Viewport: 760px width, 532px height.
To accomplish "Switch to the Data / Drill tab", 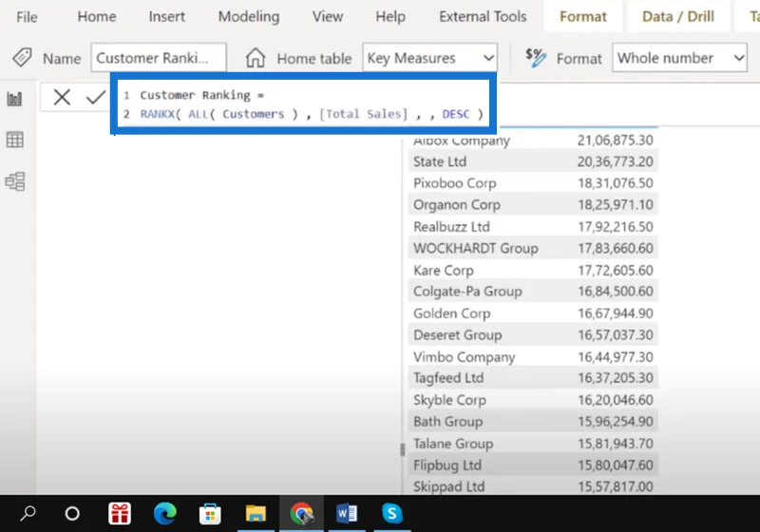I will [678, 16].
